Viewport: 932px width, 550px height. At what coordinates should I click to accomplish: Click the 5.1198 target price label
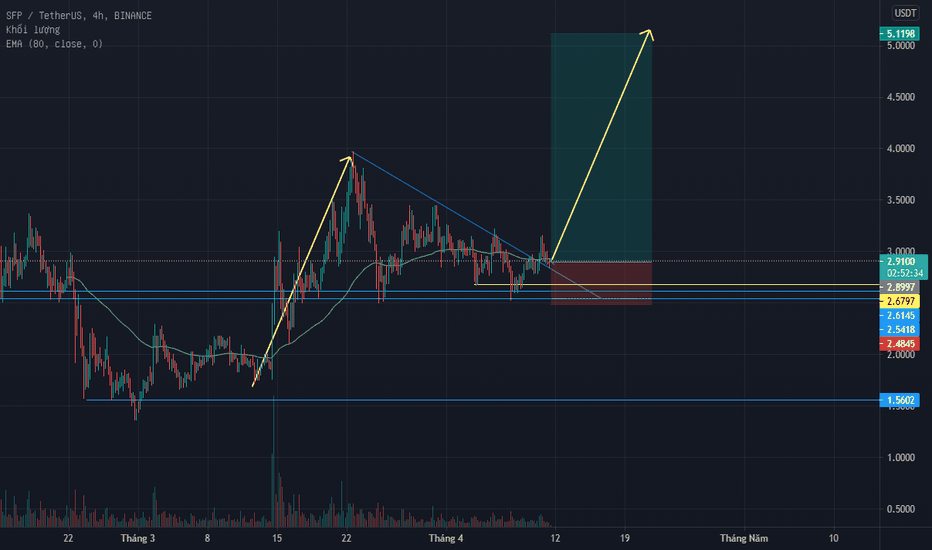[x=899, y=34]
